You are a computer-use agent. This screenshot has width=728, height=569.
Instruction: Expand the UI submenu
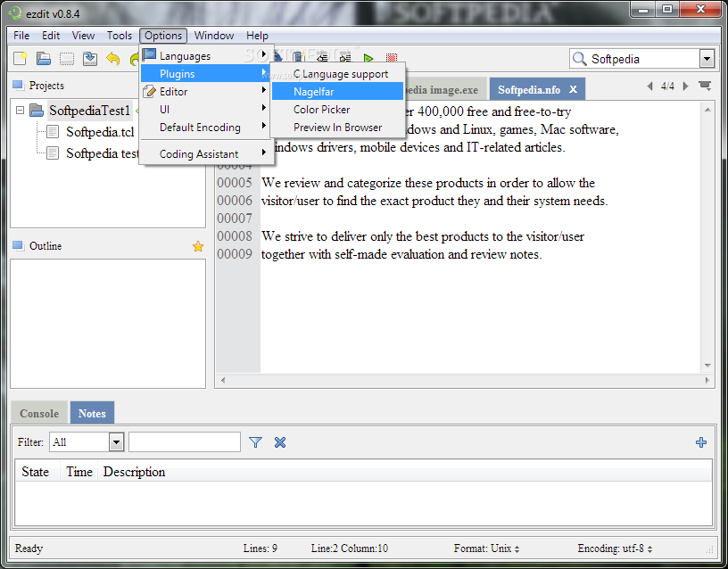tap(207, 109)
